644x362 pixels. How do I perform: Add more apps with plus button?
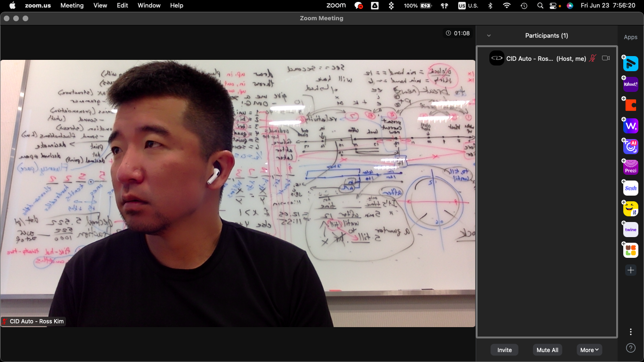631,270
